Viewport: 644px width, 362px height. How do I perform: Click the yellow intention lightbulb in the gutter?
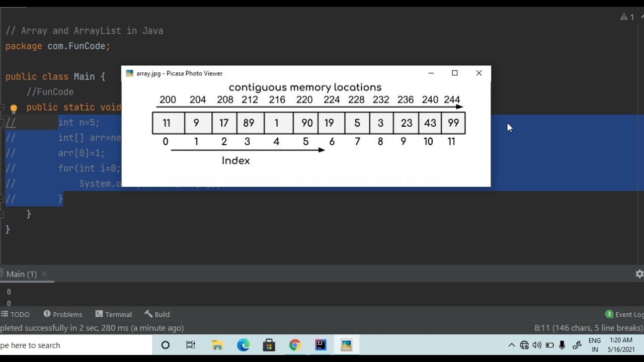[x=14, y=108]
